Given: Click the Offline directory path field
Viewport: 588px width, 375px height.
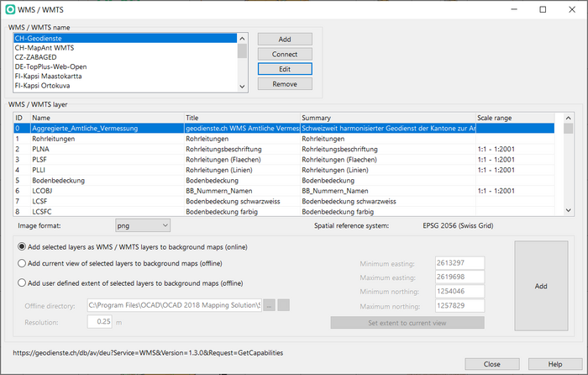Looking at the screenshot, I should click(175, 305).
